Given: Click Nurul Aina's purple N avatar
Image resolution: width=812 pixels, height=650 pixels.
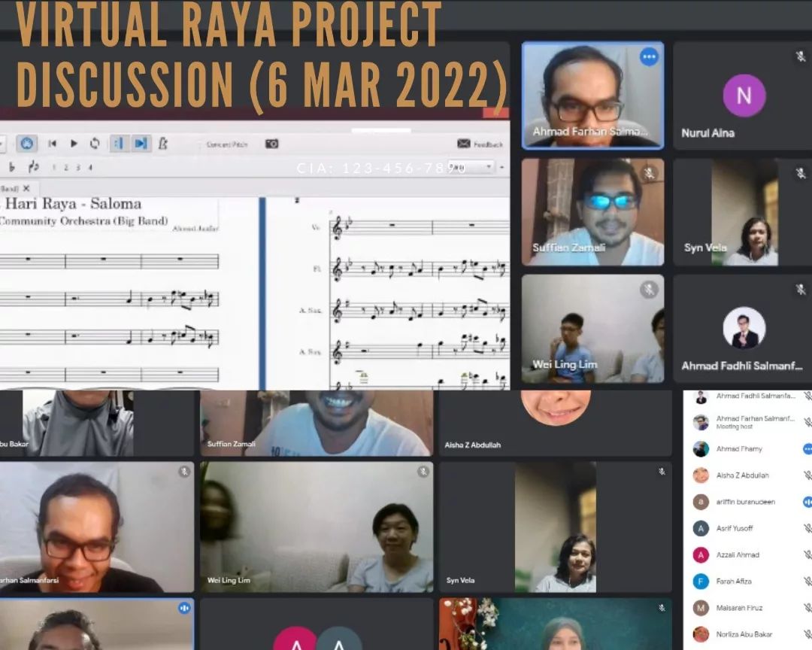Looking at the screenshot, I should pos(744,96).
